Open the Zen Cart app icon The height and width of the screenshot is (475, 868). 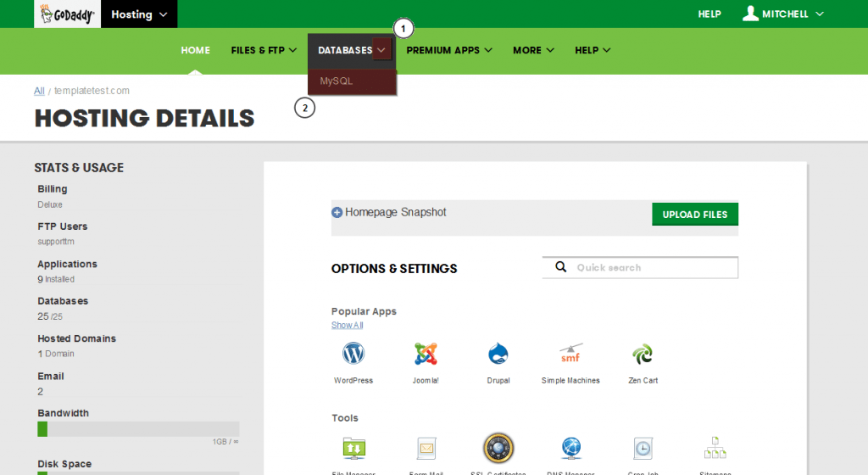click(x=643, y=354)
